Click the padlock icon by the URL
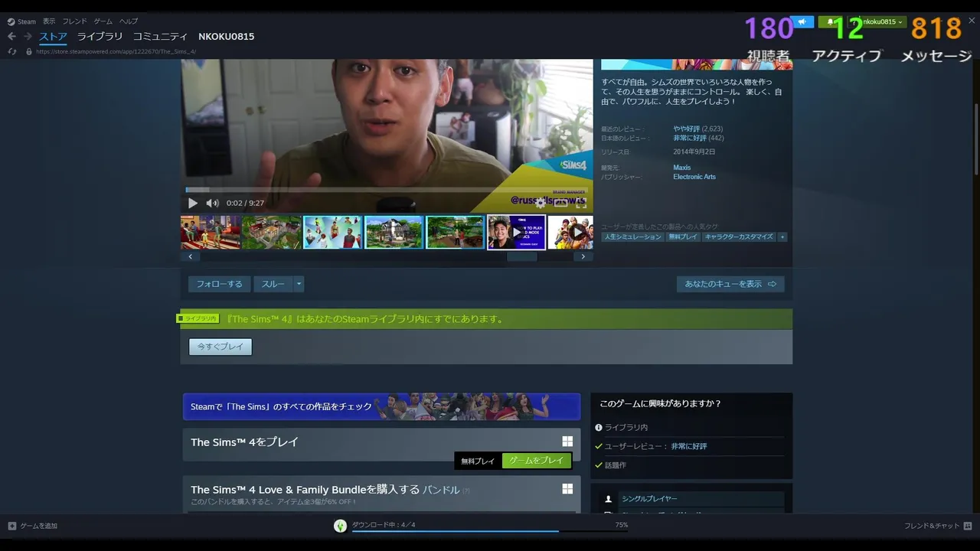980x551 pixels. (29, 51)
